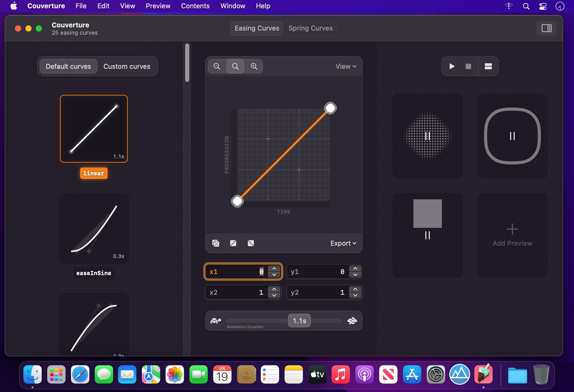Switch to the Spring Curves tab

(x=310, y=28)
